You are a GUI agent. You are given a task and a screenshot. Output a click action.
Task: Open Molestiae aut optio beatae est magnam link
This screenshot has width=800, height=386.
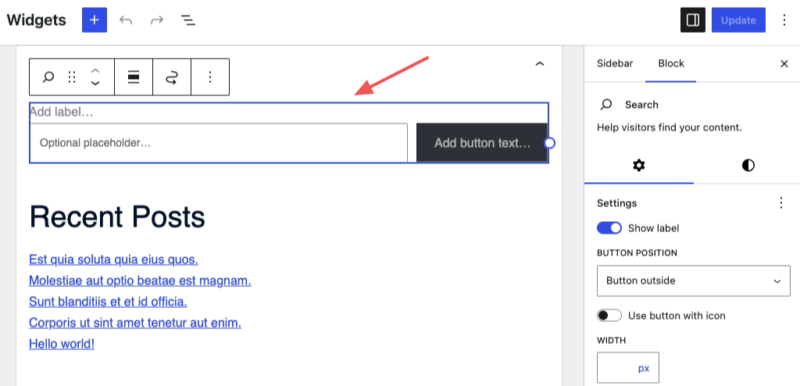[x=140, y=281]
